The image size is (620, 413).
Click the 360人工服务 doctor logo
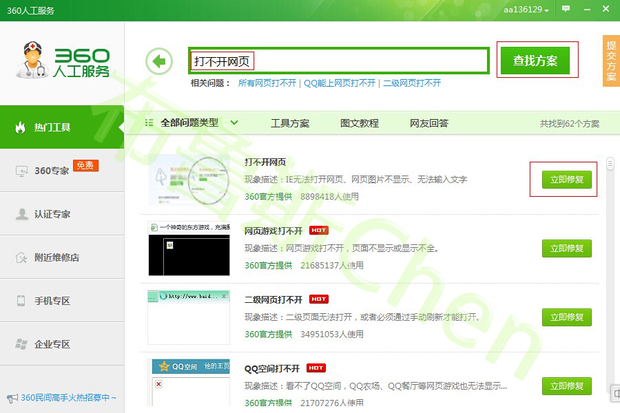pos(63,60)
